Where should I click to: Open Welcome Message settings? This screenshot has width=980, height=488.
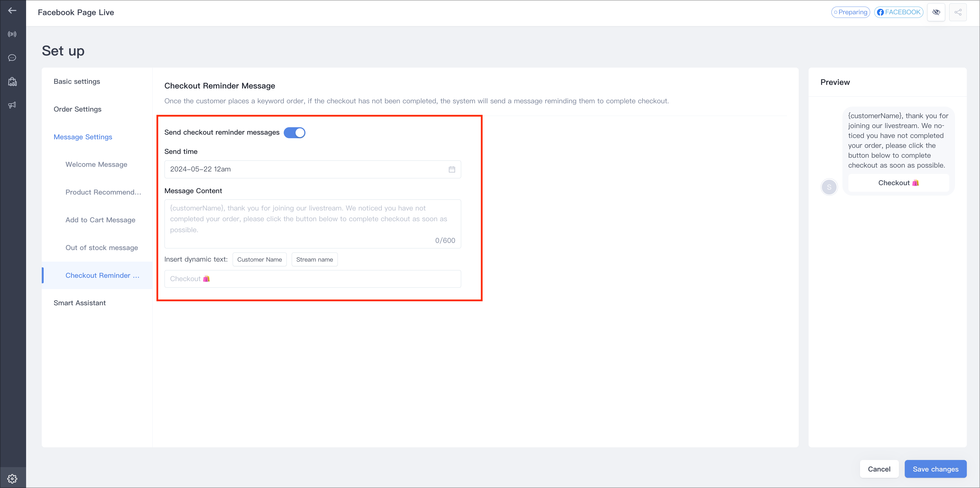(96, 164)
